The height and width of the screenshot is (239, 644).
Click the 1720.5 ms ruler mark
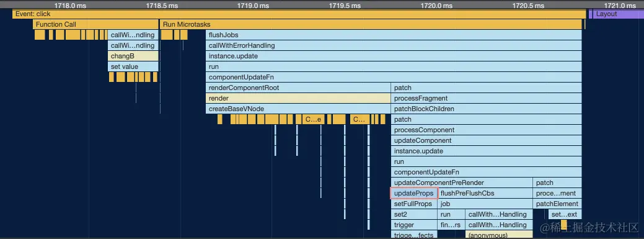(x=528, y=6)
